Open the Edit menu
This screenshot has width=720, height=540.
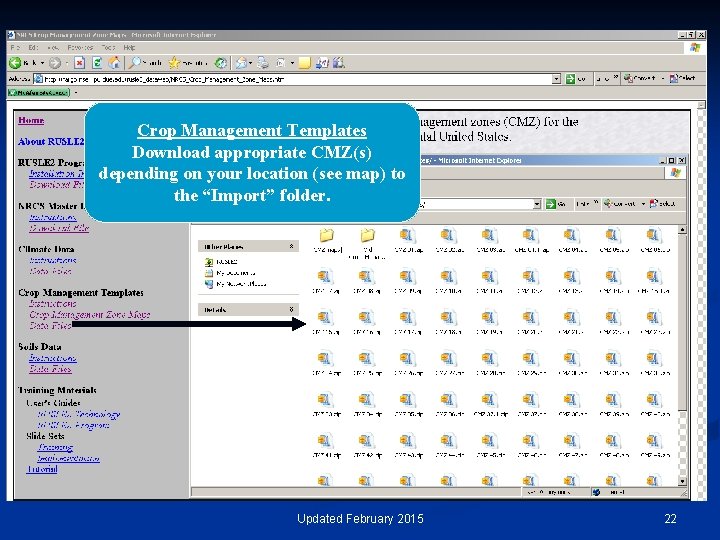click(33, 47)
